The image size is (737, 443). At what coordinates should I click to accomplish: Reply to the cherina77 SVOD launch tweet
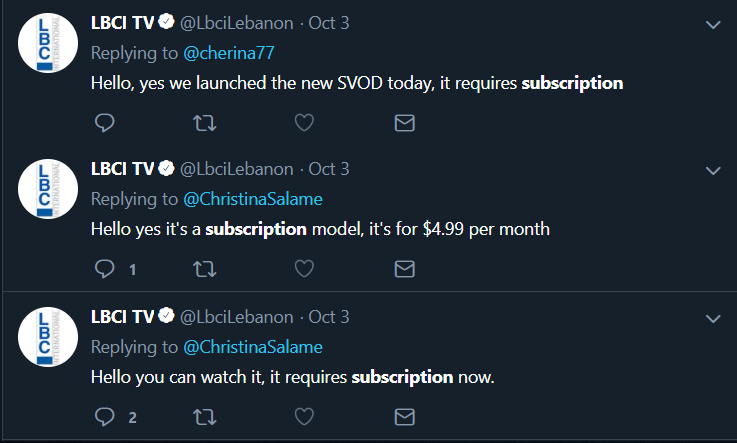pyautogui.click(x=104, y=123)
